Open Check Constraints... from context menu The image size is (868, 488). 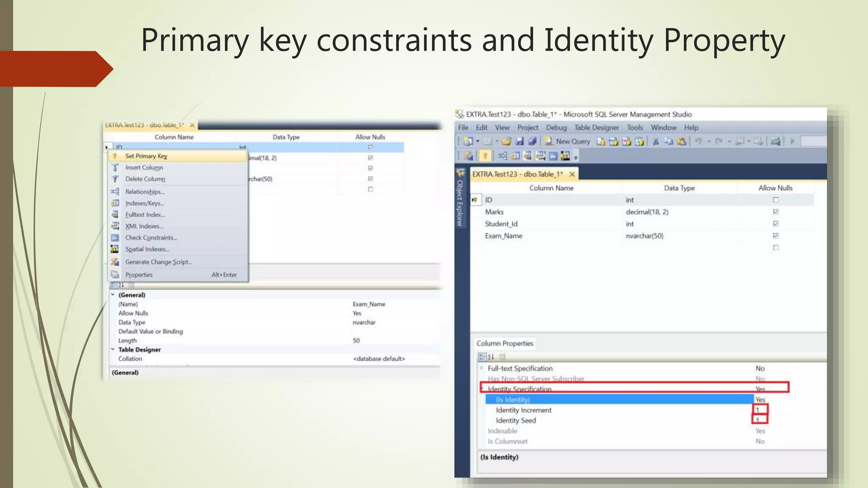tap(178, 238)
